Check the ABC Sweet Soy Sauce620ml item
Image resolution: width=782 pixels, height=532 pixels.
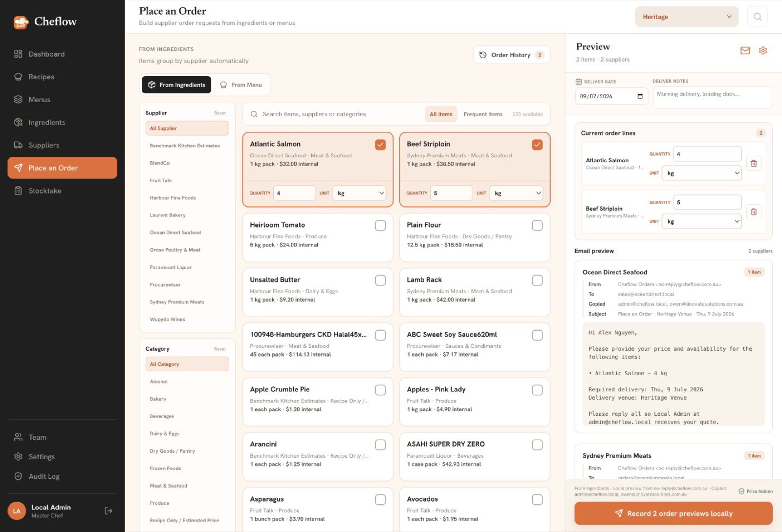click(x=537, y=335)
